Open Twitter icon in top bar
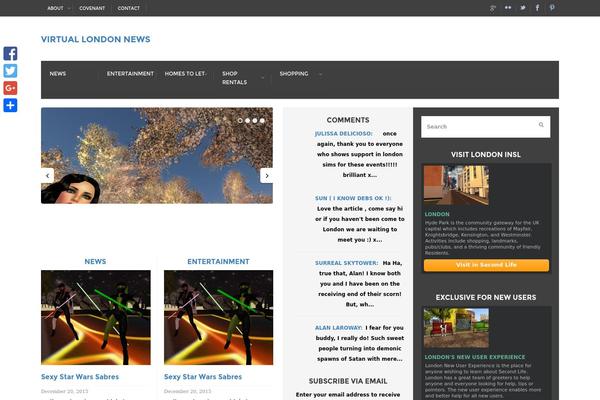Screen dimensions: 600x400 [523, 8]
